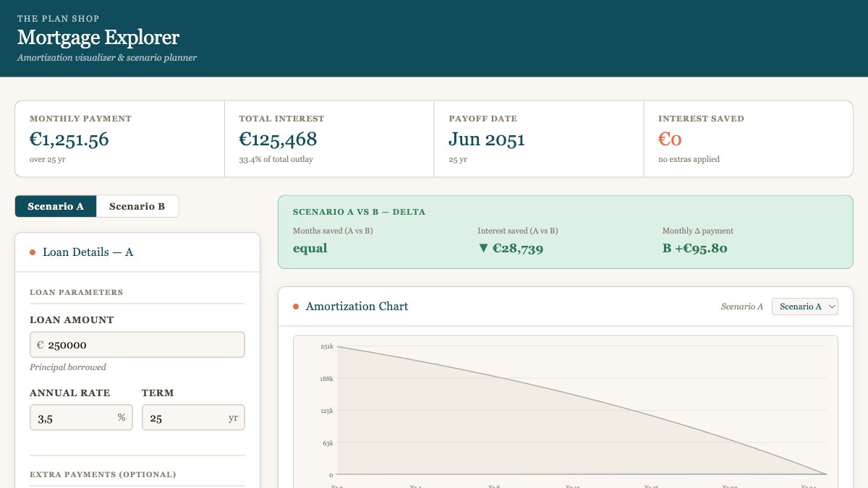Click the LOAN PARAMETERS section label
868x488 pixels.
click(77, 292)
